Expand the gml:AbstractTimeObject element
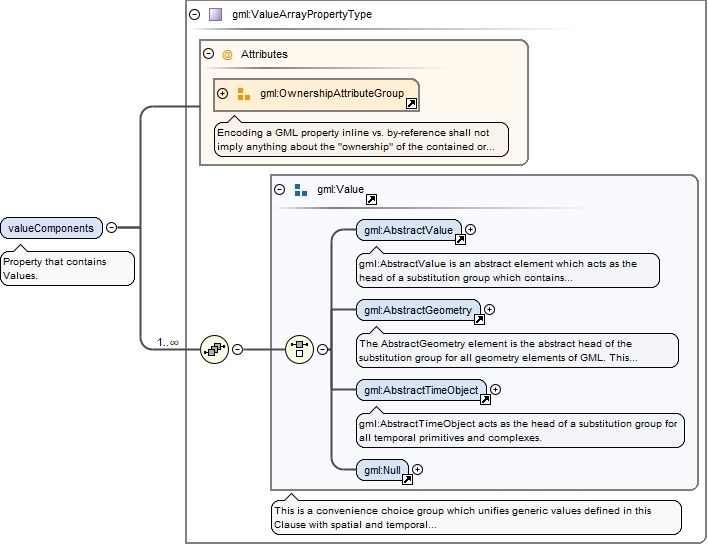The image size is (708, 545). 495,389
